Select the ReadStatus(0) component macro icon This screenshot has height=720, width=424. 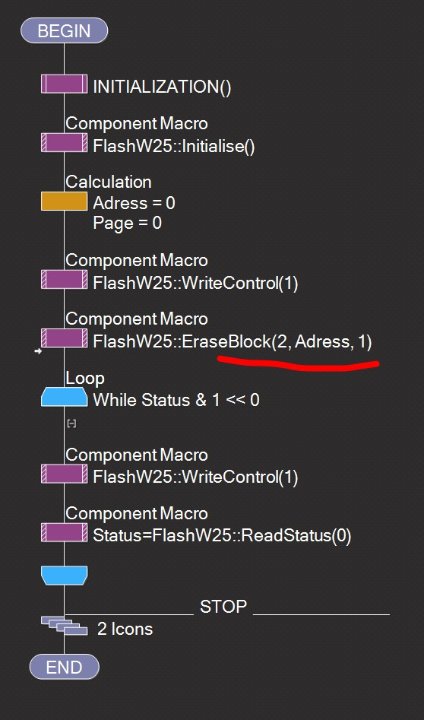(64, 532)
